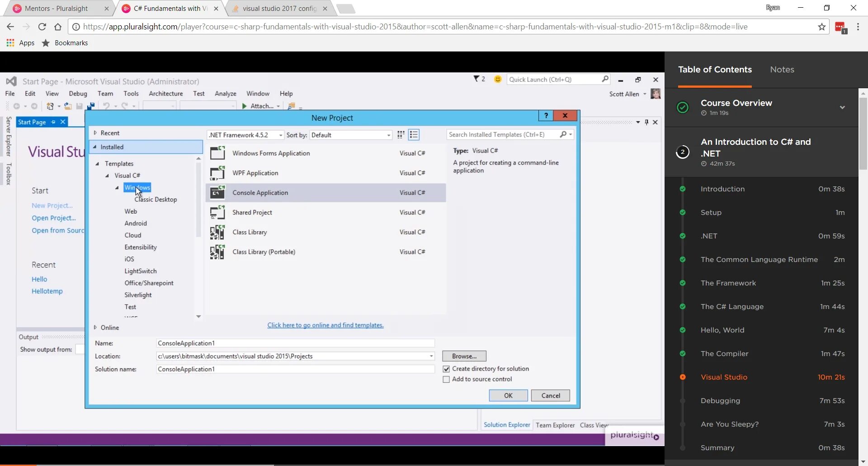Image resolution: width=868 pixels, height=466 pixels.
Task: Select the Silverlight templates tree item
Action: 138,295
